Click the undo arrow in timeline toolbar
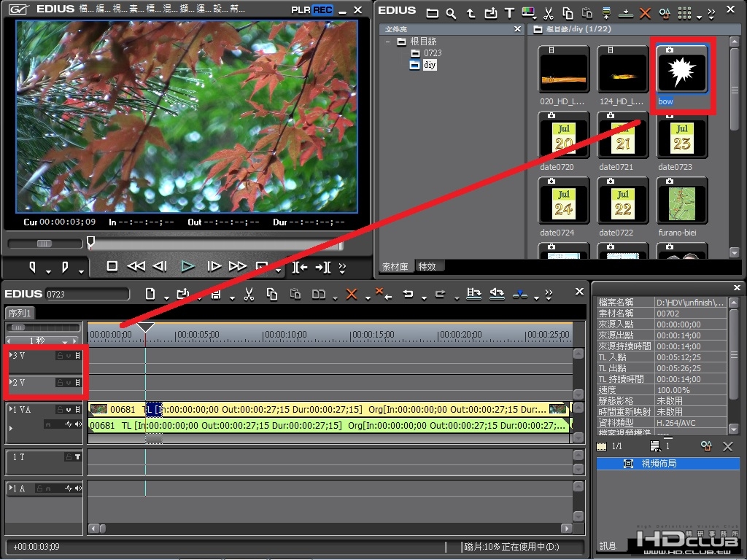 click(408, 294)
